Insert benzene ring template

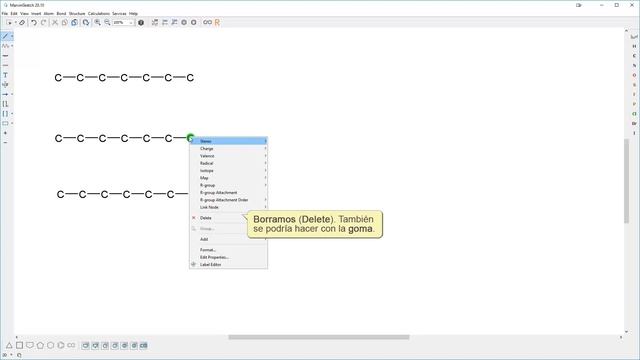coord(61,345)
